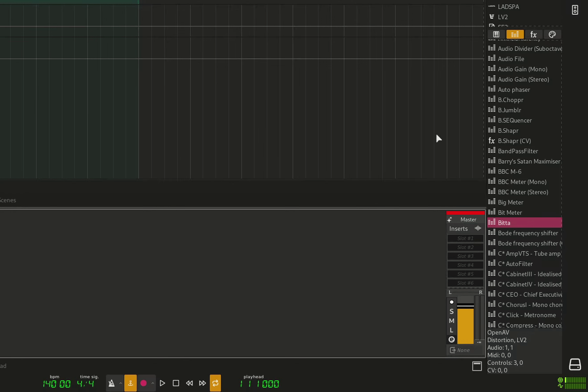Filter plugins by modulator fx icon
588x392 pixels.
[533, 34]
